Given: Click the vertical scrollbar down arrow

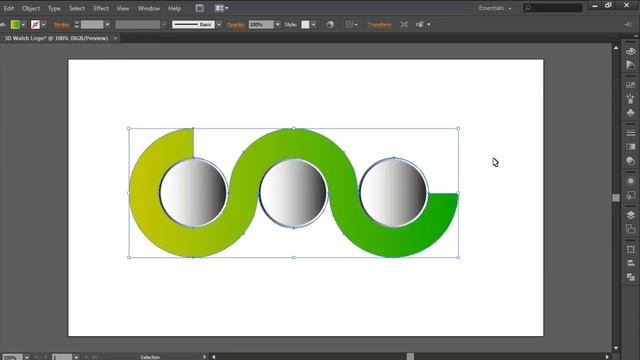Looking at the screenshot, I should tap(616, 348).
